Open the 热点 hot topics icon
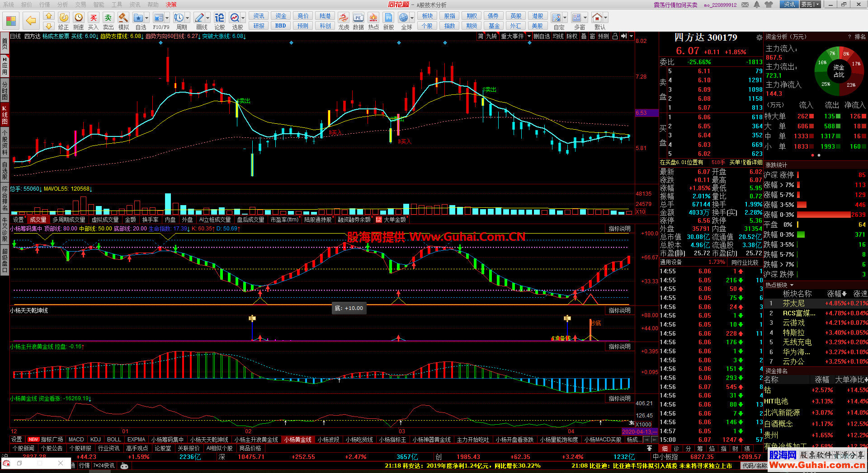Viewport: 868px width, 473px height. 373,21
